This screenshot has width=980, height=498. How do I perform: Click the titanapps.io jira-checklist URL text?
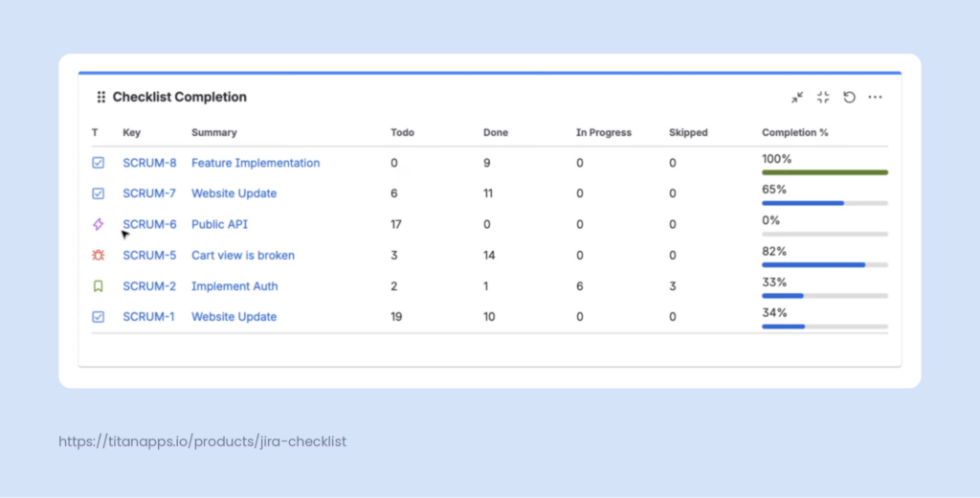coord(203,441)
